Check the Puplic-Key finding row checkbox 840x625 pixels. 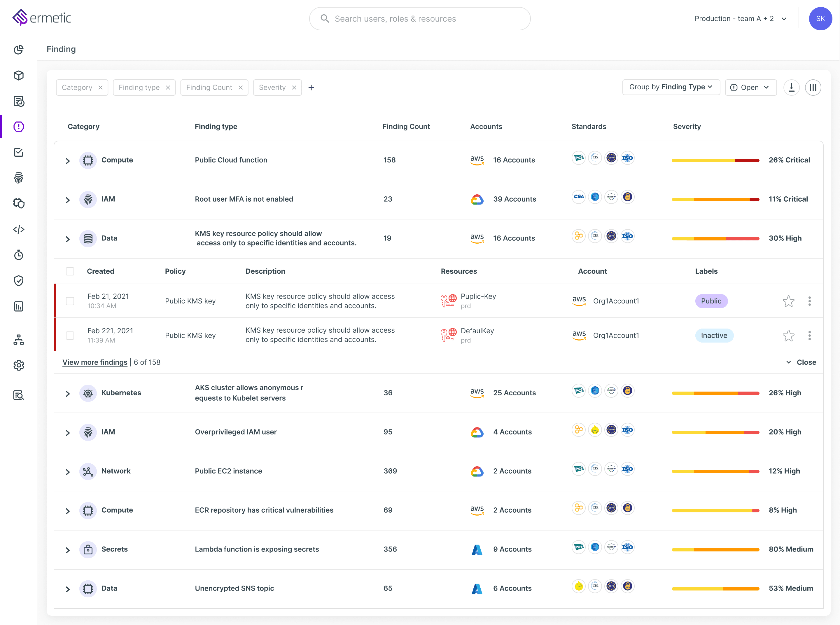(x=70, y=301)
